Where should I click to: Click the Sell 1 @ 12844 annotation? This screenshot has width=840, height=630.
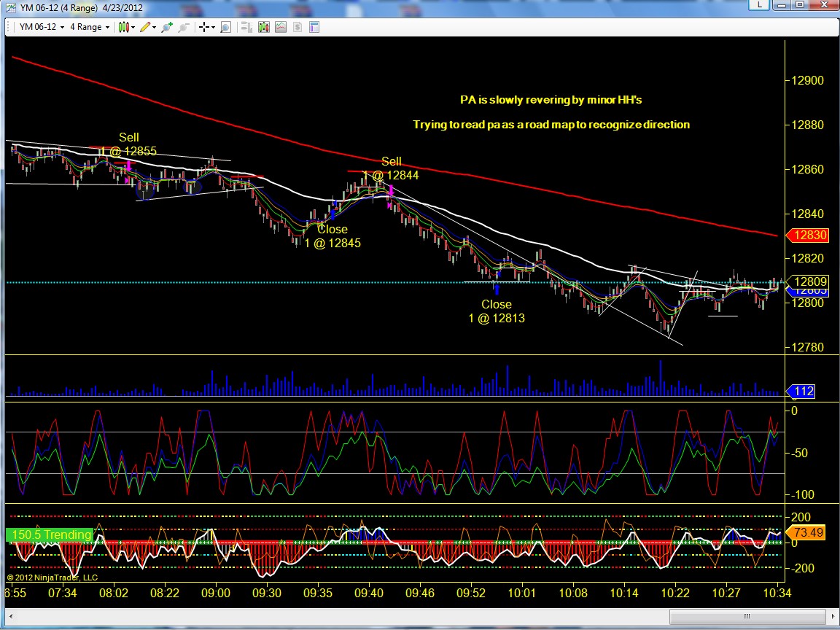click(x=391, y=168)
